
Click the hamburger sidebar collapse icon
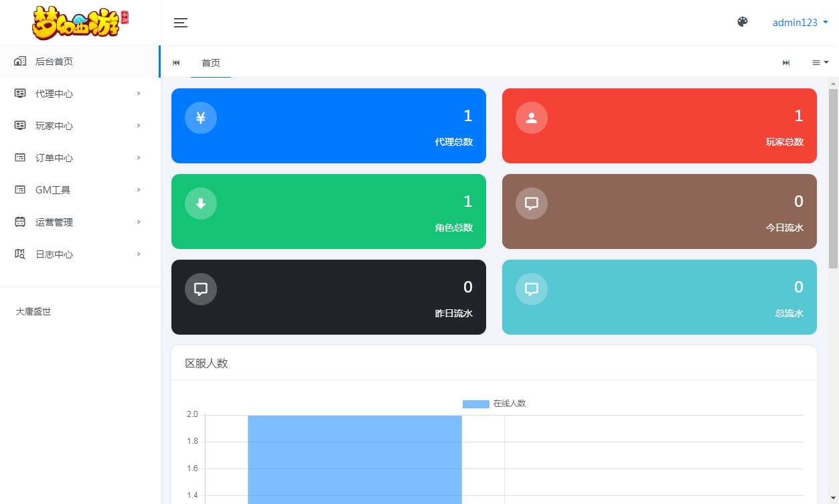180,23
